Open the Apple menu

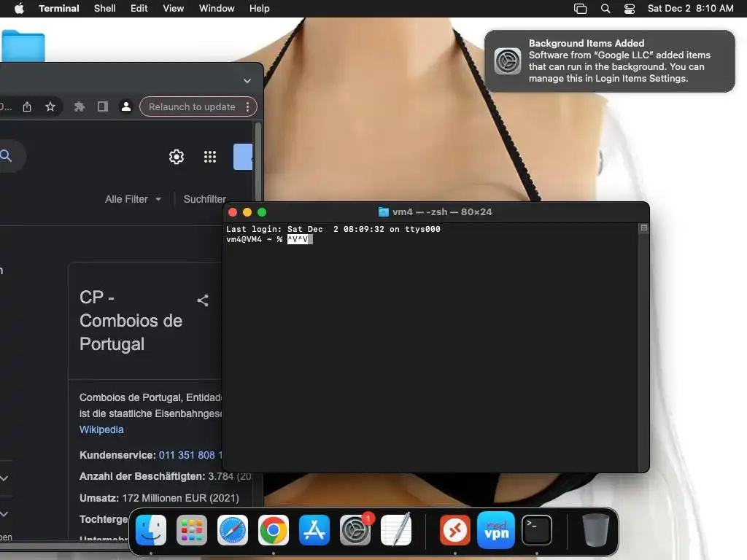pos(19,8)
